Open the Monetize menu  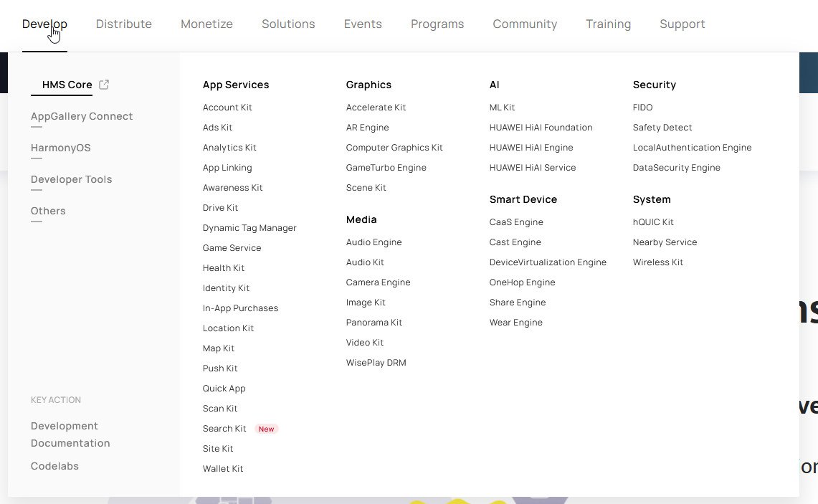point(206,24)
